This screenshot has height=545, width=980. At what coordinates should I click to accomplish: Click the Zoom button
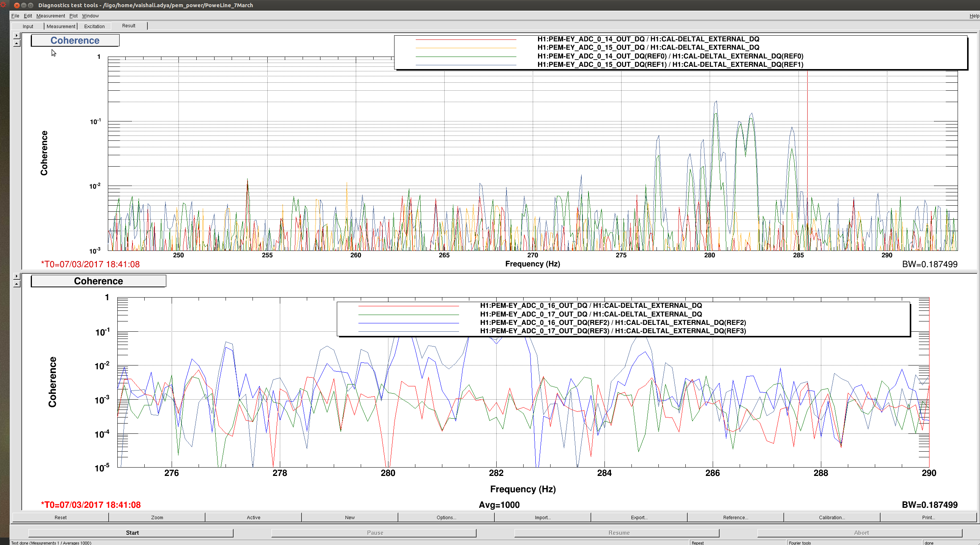(x=157, y=517)
